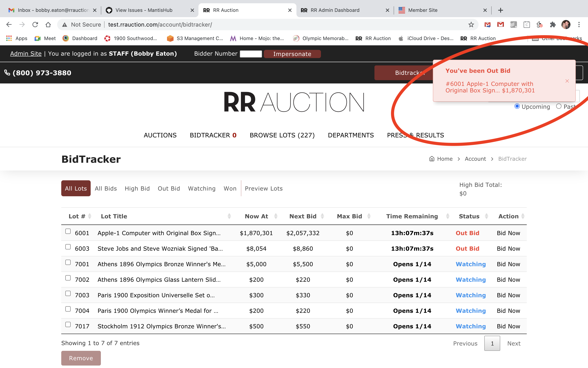The width and height of the screenshot is (588, 368).
Task: Open the Meet bookmark
Action: click(45, 38)
